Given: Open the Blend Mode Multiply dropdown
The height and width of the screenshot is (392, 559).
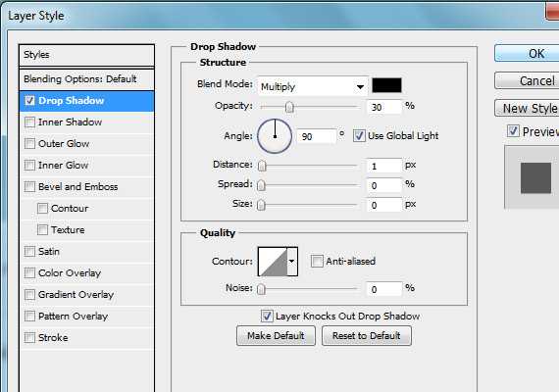Looking at the screenshot, I should (x=312, y=86).
